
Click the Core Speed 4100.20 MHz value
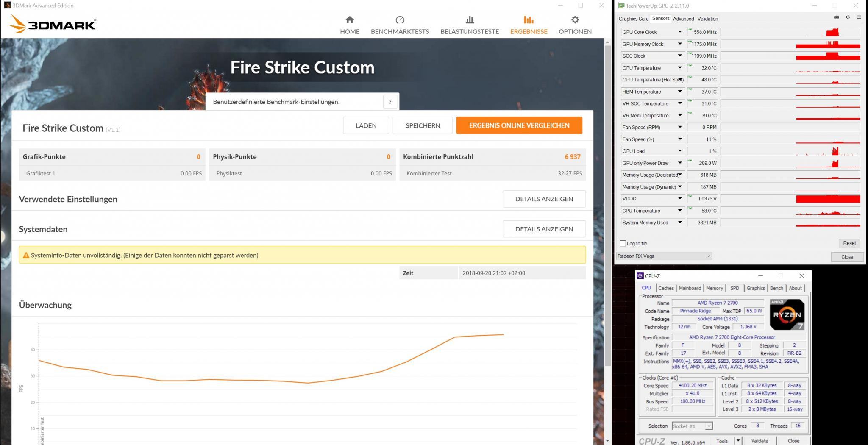(x=692, y=386)
